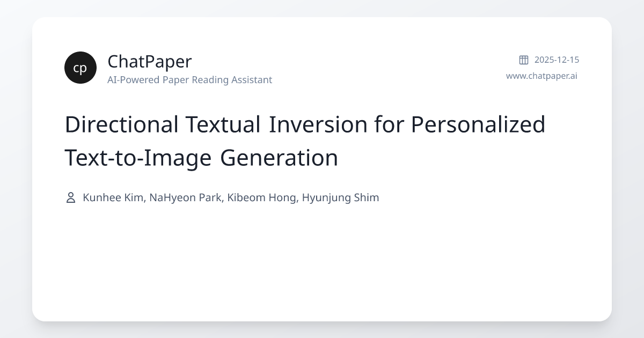Click the date 2025-12-15

[x=557, y=60]
